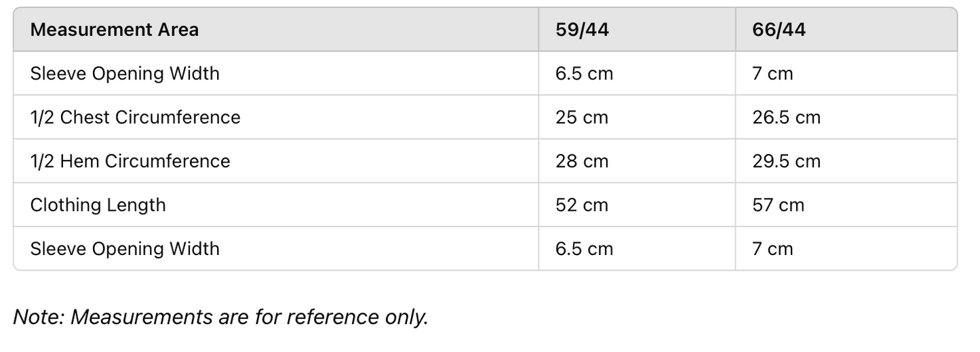This screenshot has height=352, width=980.
Task: Select 7 cm cell directly beneath 66/44 header
Action: (772, 73)
